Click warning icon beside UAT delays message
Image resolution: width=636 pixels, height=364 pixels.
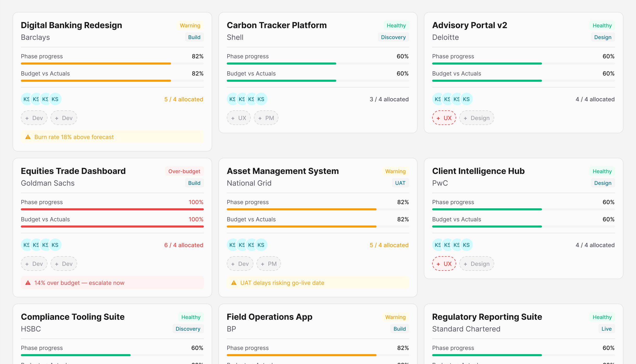[234, 283]
